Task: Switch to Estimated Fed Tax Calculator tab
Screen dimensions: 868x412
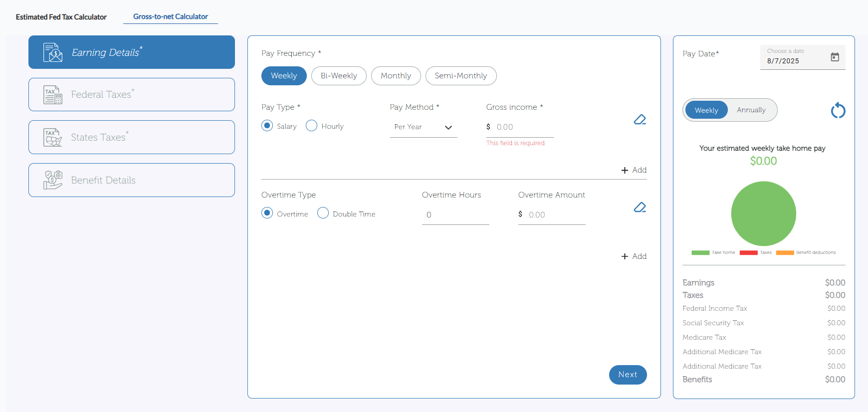Action: click(x=61, y=17)
